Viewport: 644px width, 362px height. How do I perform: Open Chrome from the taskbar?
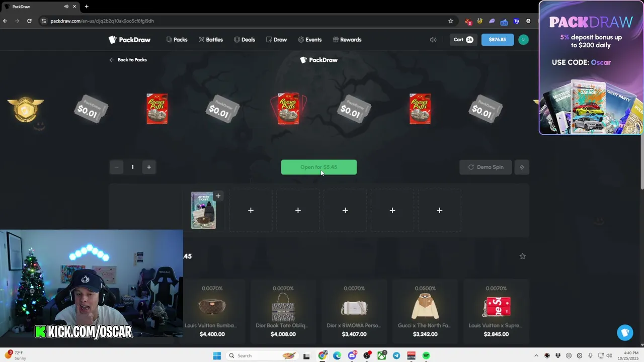click(323, 355)
